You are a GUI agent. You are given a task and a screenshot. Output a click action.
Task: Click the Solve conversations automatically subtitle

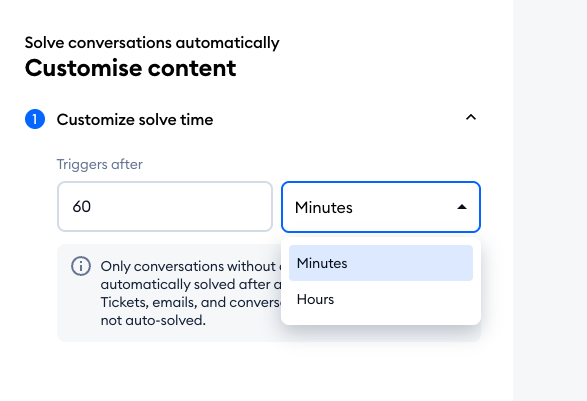(x=152, y=43)
